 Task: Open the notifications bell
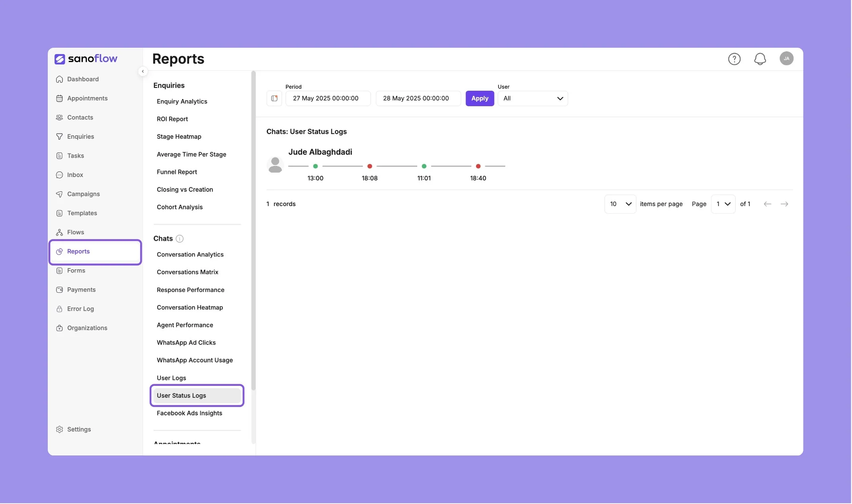tap(760, 59)
